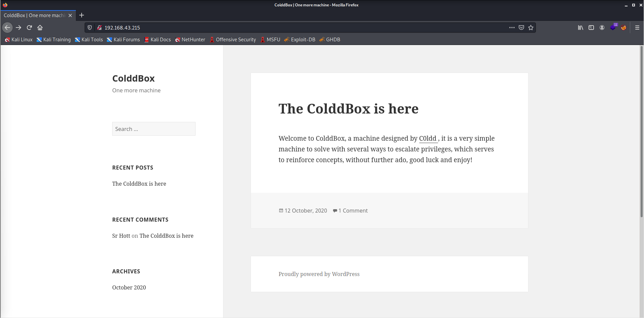Open the Firefox hamburger application menu

point(637,28)
